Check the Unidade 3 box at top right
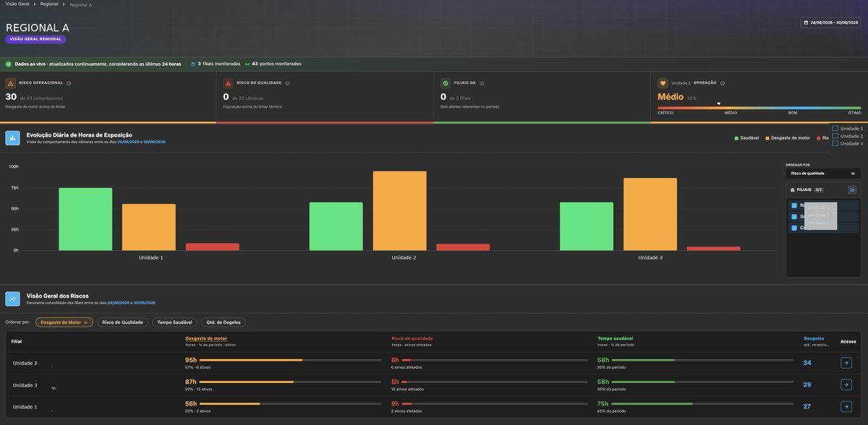 point(835,143)
